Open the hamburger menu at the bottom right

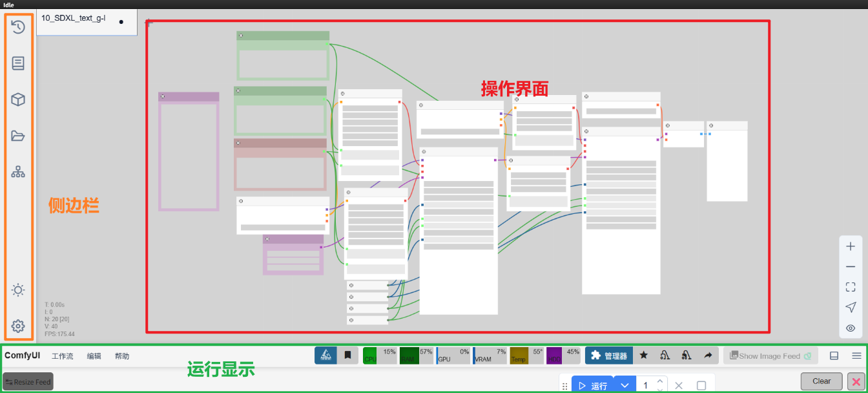[856, 356]
